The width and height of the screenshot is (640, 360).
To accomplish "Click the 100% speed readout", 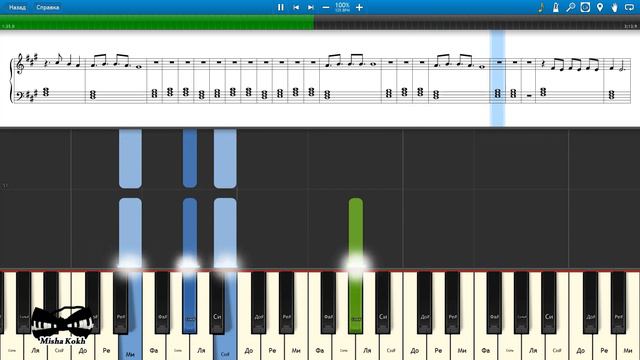I will click(x=342, y=5).
